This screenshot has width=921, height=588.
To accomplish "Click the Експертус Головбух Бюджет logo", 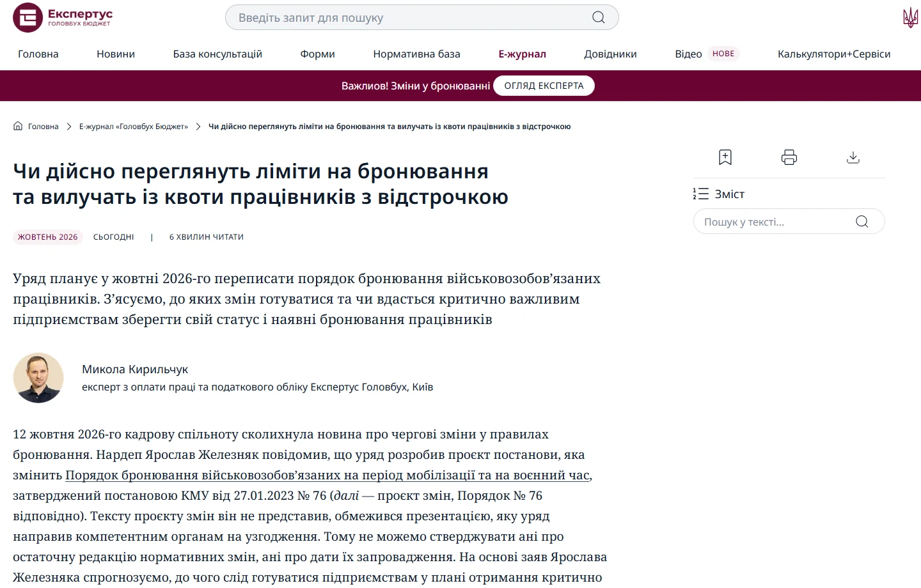I will pyautogui.click(x=63, y=17).
